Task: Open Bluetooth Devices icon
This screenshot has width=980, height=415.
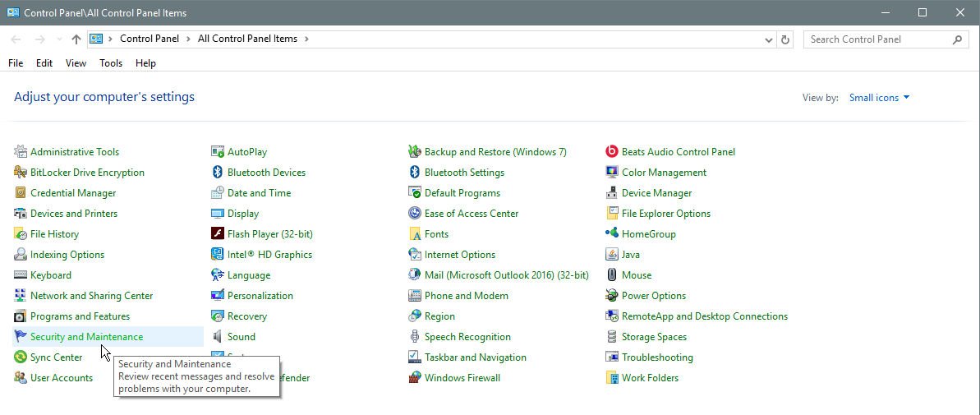Action: [x=218, y=173]
